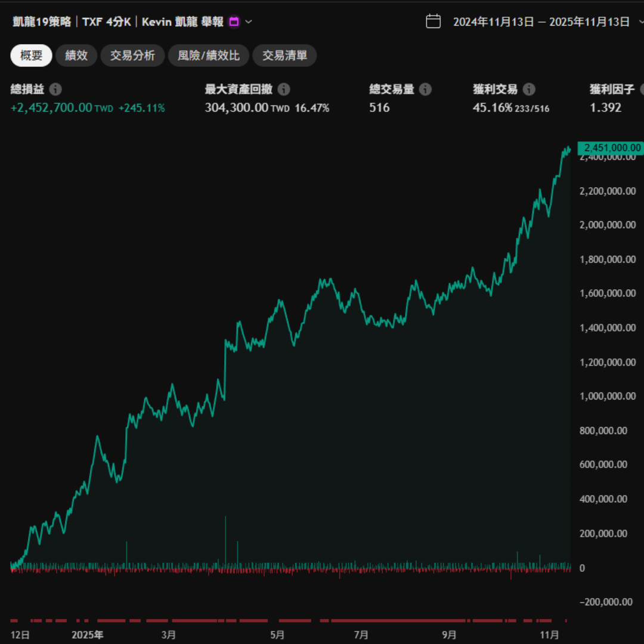Switch to the 績效 tab
The height and width of the screenshot is (644, 644).
click(76, 55)
